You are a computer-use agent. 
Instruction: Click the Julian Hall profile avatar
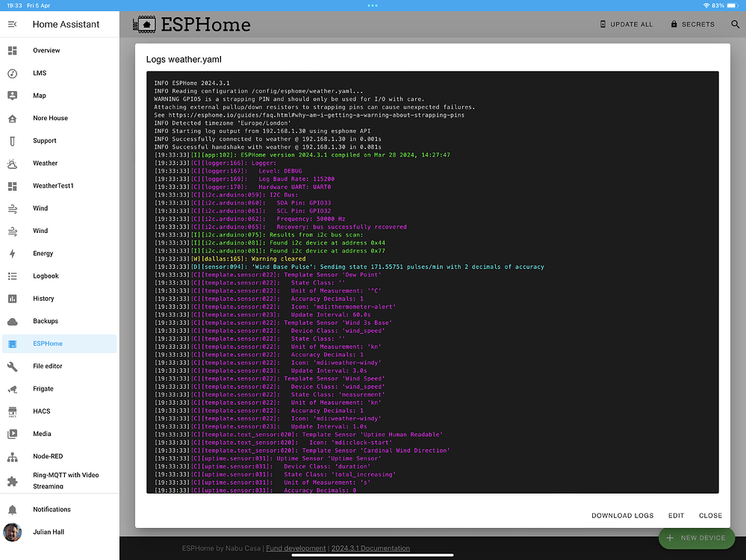(x=12, y=532)
